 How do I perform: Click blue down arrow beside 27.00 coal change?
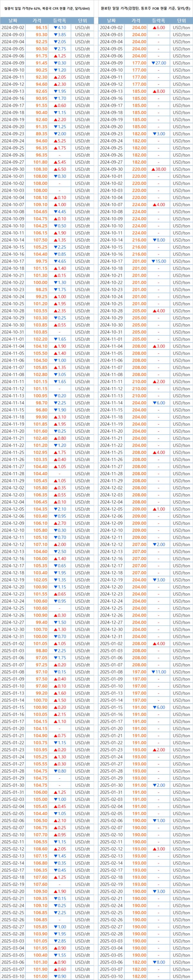(153, 63)
